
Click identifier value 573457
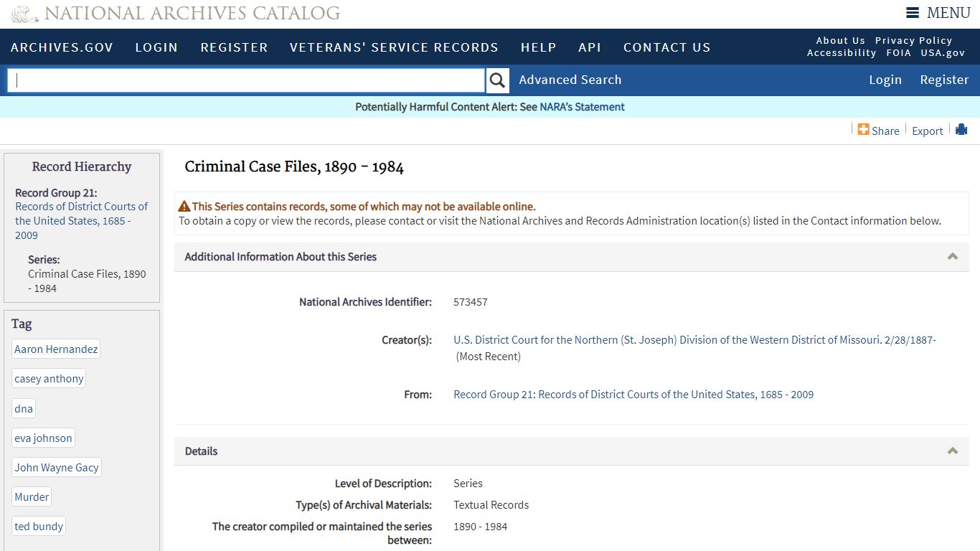(x=471, y=302)
